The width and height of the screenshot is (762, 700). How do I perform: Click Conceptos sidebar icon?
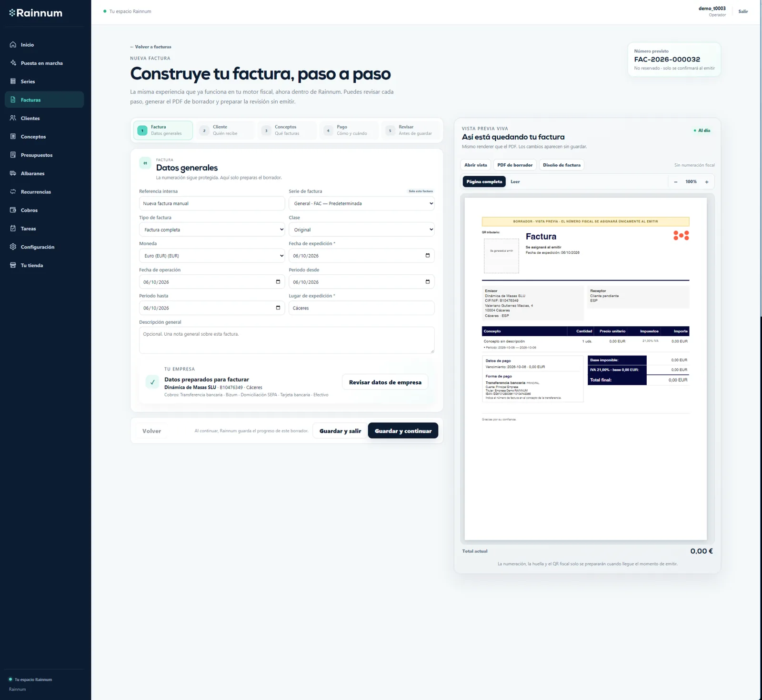point(13,137)
